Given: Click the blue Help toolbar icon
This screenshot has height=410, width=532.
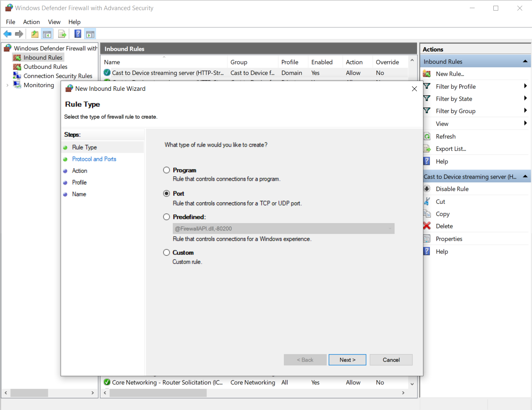Looking at the screenshot, I should tap(78, 34).
